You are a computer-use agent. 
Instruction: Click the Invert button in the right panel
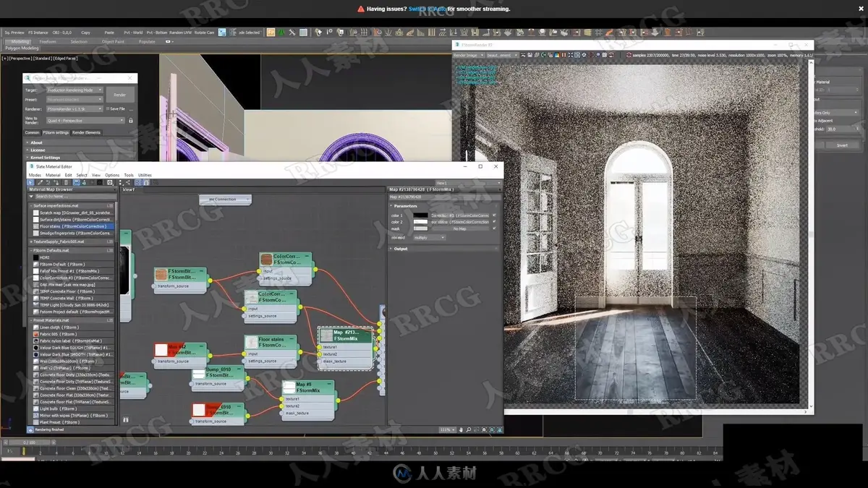click(842, 145)
